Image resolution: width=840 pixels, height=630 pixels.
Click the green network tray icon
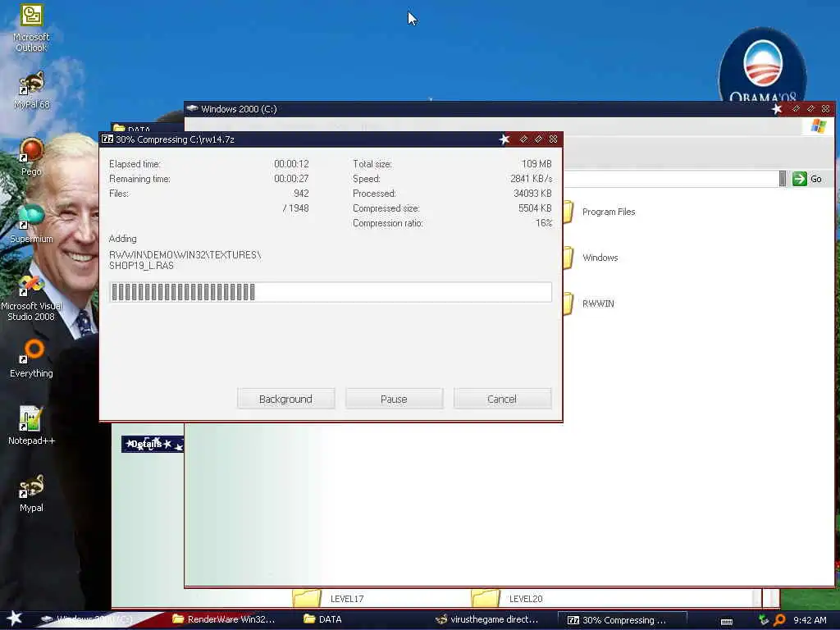click(x=764, y=620)
